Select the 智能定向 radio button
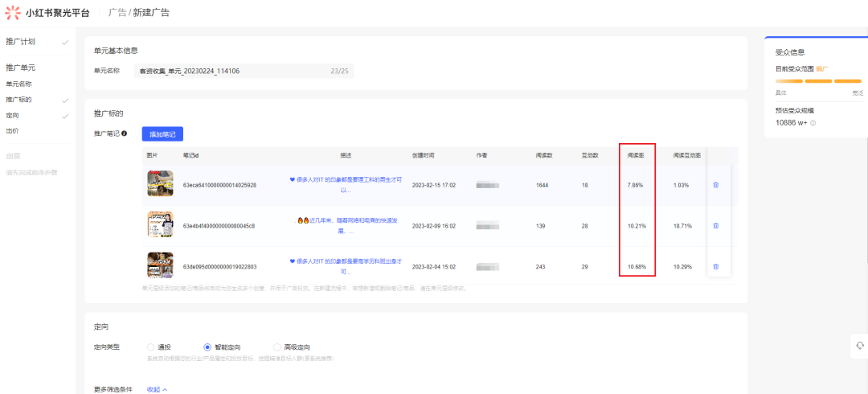The height and width of the screenshot is (394, 868). [207, 347]
